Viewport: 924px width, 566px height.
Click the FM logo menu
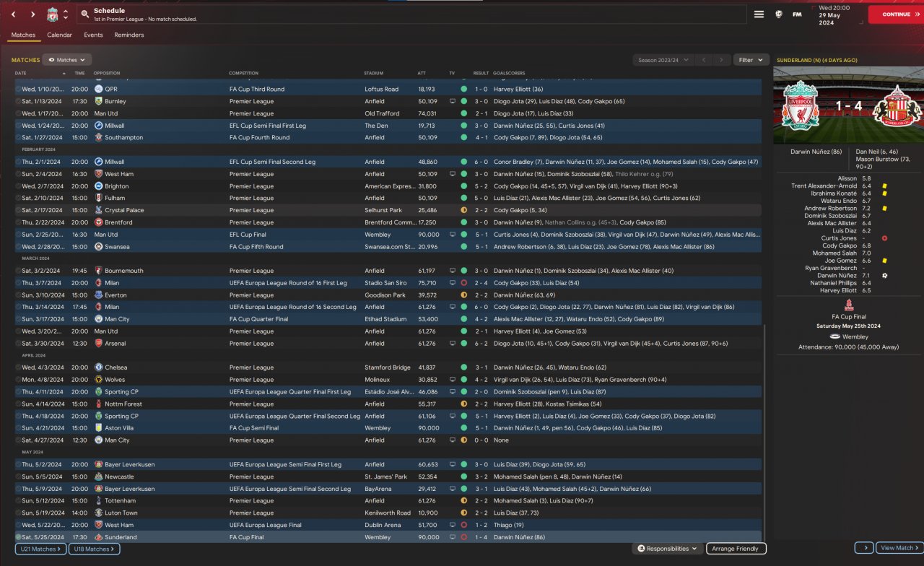pyautogui.click(x=797, y=14)
